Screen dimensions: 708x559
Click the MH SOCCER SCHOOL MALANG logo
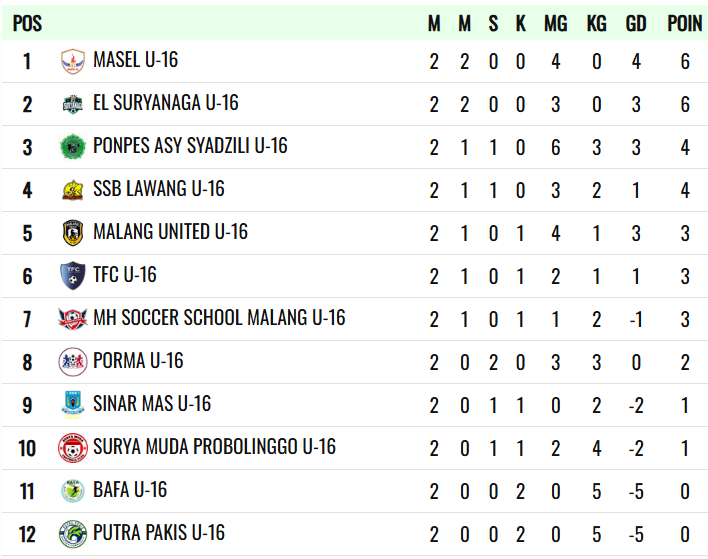[x=73, y=319]
